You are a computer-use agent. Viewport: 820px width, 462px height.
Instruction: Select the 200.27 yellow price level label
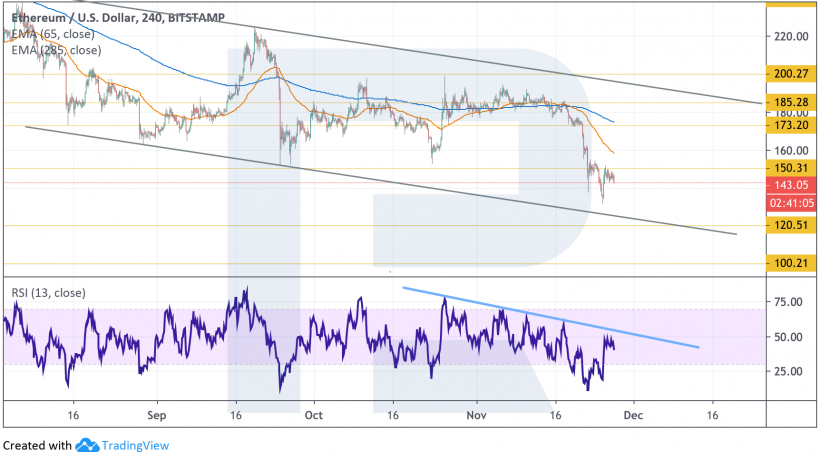[x=790, y=74]
